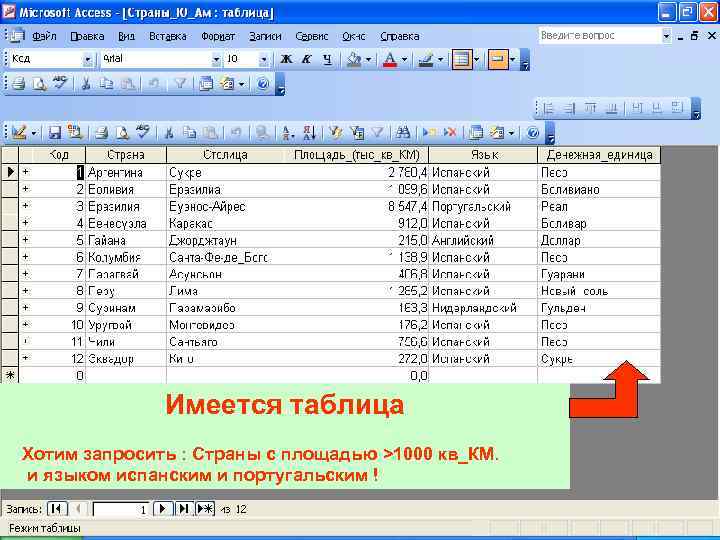Expand subdatasheet for Гайана row

point(26,239)
